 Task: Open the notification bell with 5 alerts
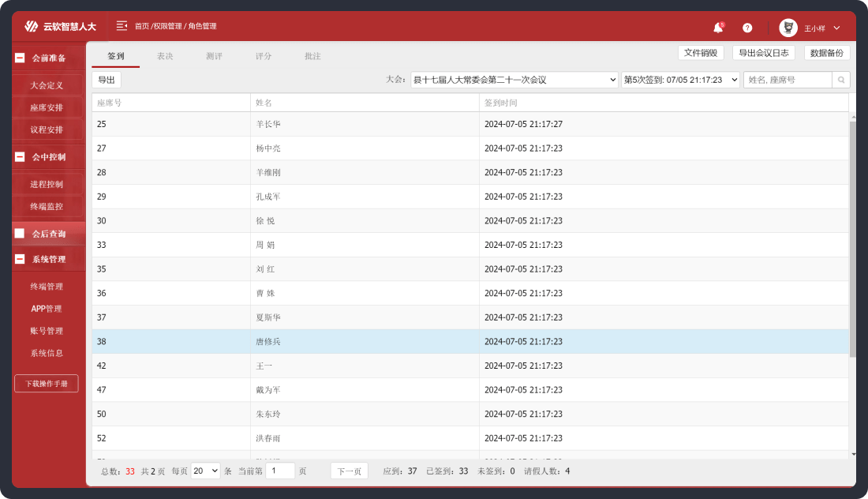point(717,27)
